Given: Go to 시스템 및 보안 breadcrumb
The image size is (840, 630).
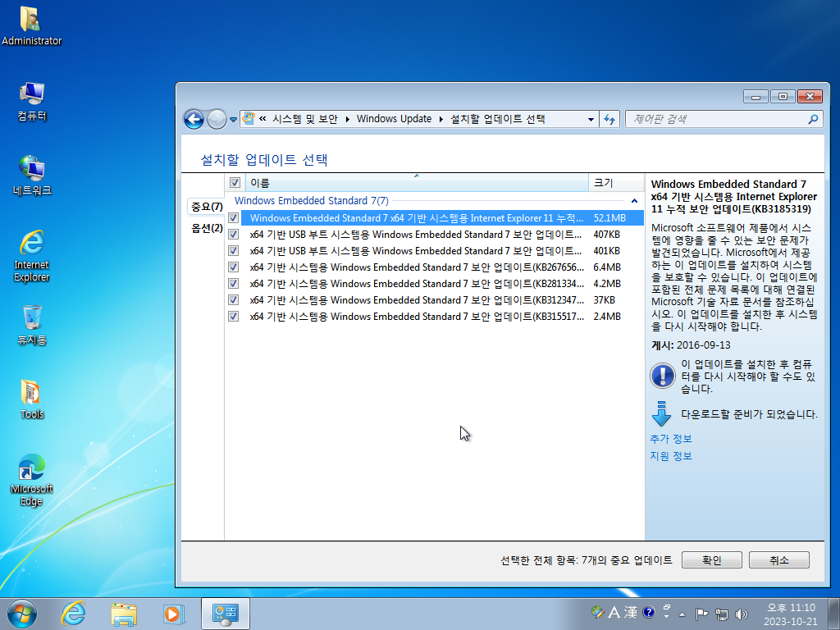Looking at the screenshot, I should point(305,119).
